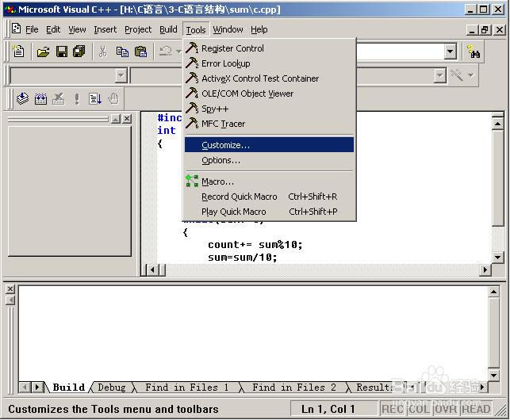This screenshot has width=510, height=420.
Task: Close the workspace pane with X button
Action: click(x=127, y=119)
